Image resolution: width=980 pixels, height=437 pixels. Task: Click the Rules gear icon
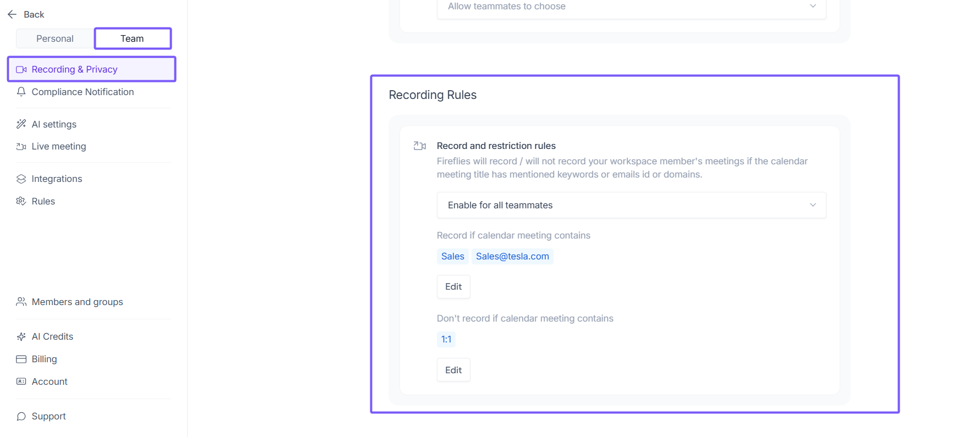[21, 201]
